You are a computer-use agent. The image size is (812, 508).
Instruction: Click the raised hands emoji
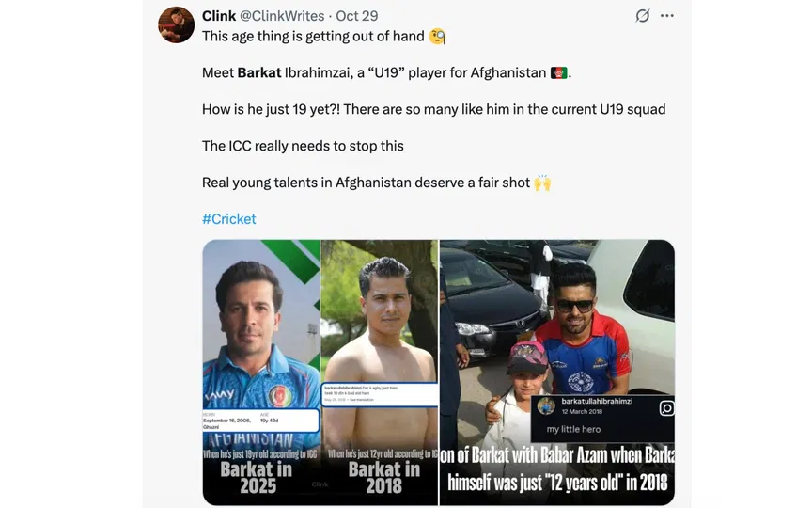coord(542,183)
